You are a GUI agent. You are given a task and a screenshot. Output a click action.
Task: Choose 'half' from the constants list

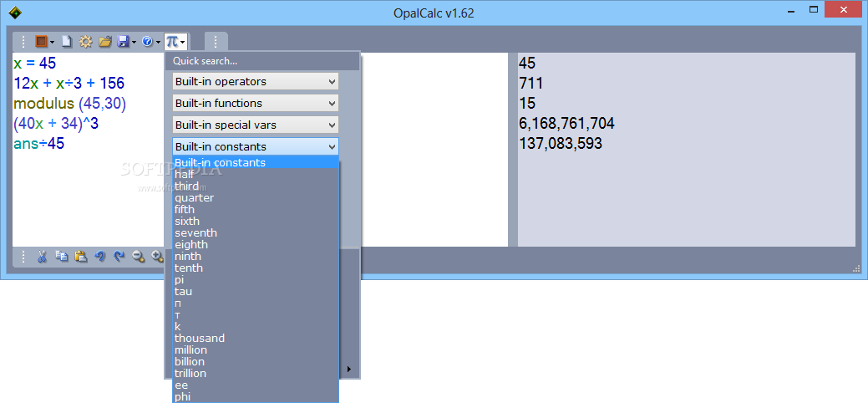coord(256,175)
